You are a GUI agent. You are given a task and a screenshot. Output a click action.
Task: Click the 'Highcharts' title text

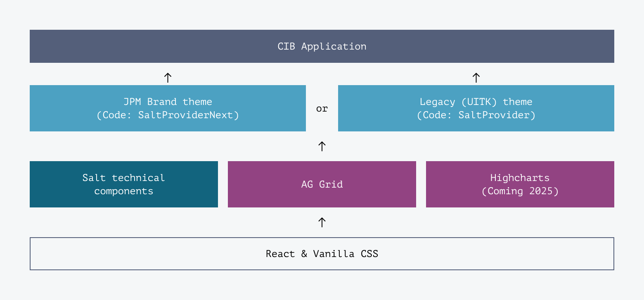click(520, 178)
